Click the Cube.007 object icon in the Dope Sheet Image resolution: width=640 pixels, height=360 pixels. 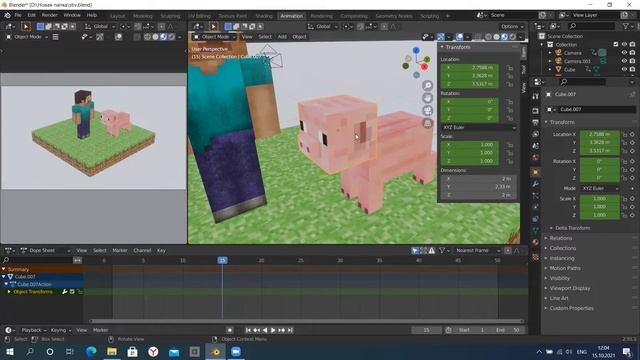11,277
